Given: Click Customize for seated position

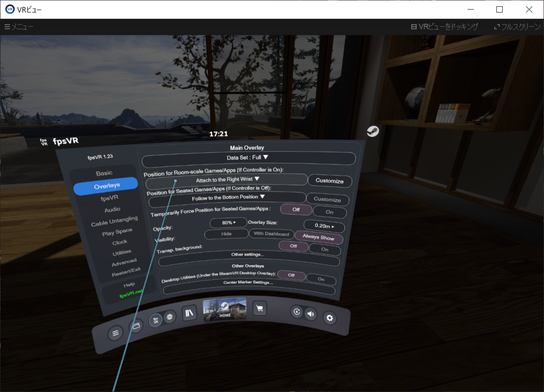Looking at the screenshot, I should (327, 199).
